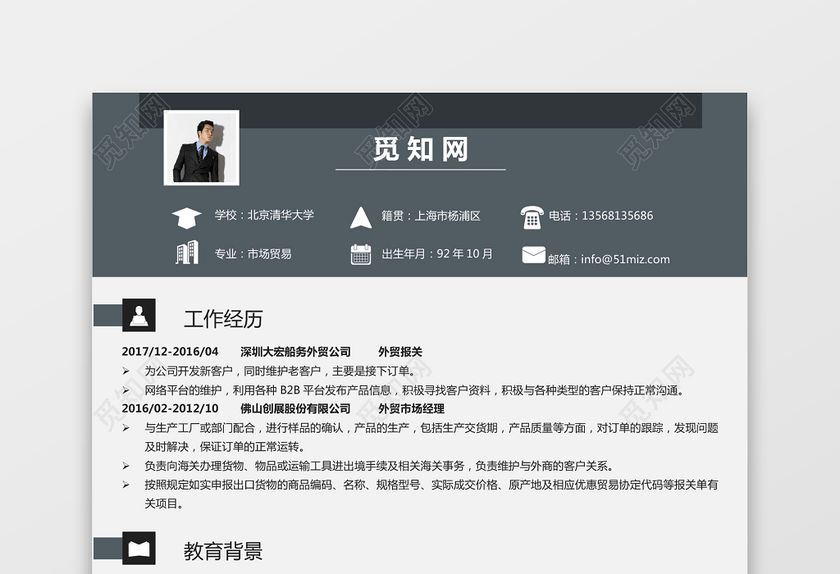Click the envelope email icon
This screenshot has width=840, height=574.
point(534,255)
